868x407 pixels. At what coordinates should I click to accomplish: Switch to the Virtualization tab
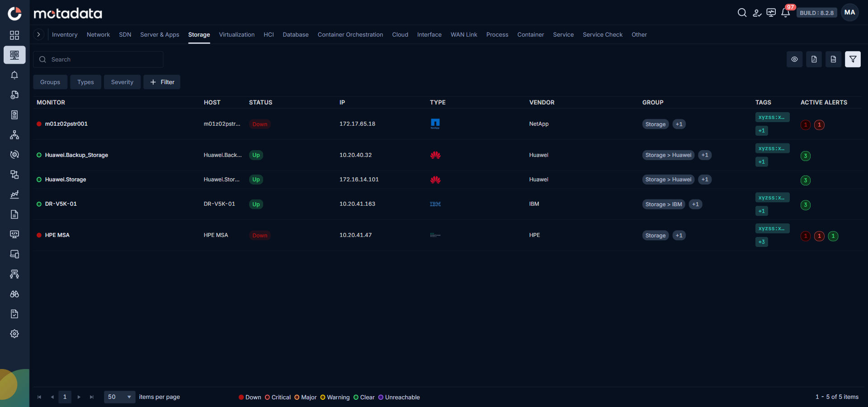[237, 35]
